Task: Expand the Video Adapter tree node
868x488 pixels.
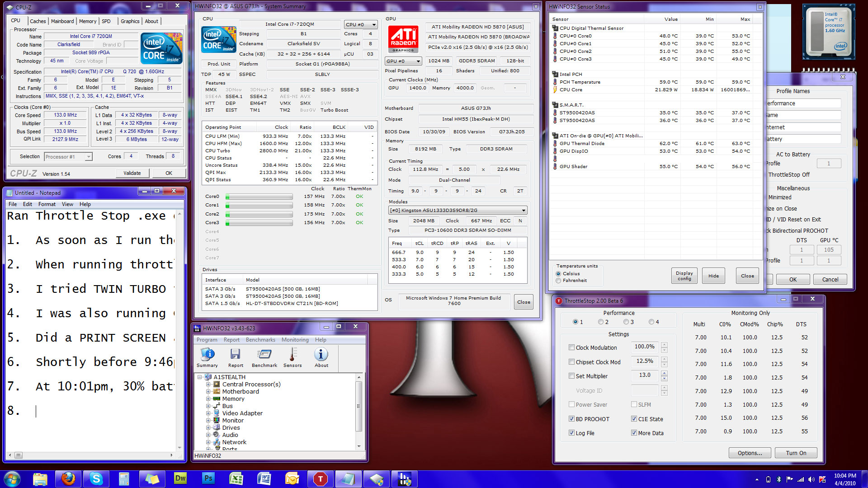Action: pos(208,413)
